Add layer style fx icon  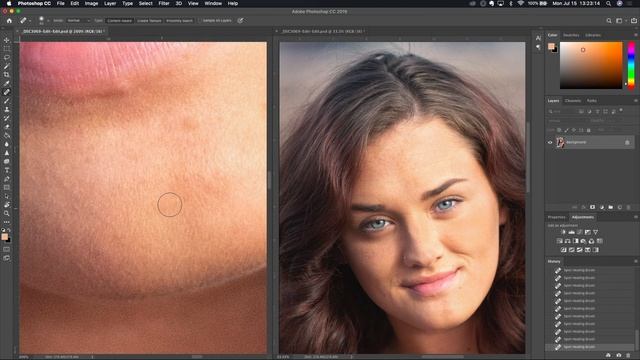[583, 207]
